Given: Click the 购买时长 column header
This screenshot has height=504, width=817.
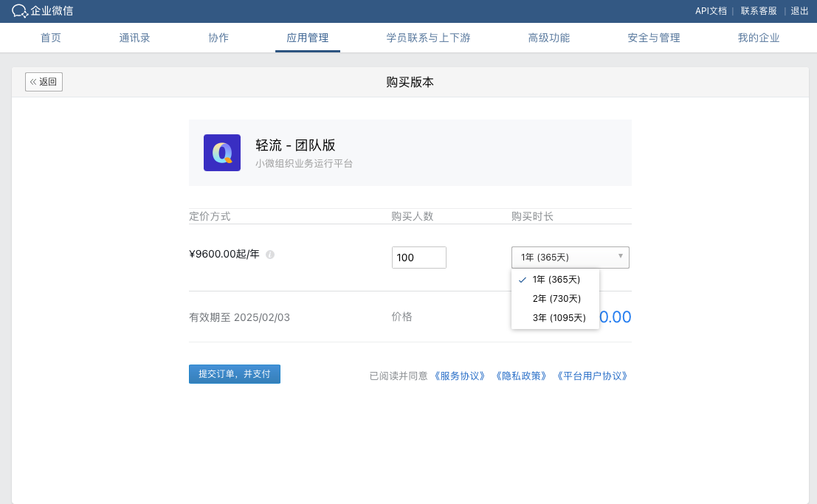Looking at the screenshot, I should pyautogui.click(x=532, y=216).
